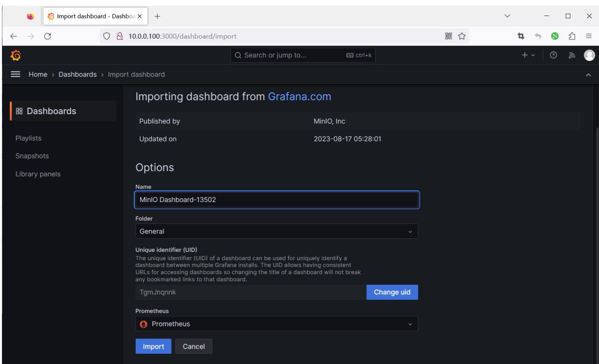Click the UID field TgmJnqnnk
Image resolution: width=599 pixels, height=364 pixels.
[250, 292]
